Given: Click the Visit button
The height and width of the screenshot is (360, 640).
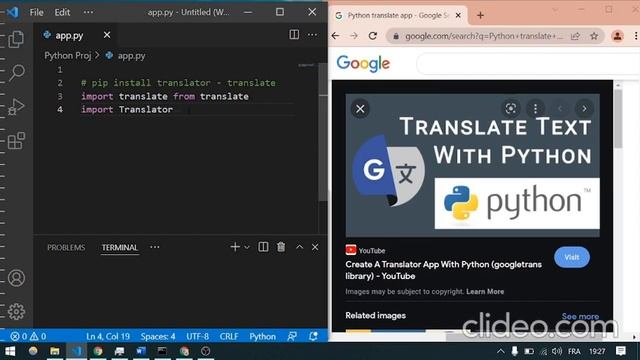Looking at the screenshot, I should (x=572, y=257).
